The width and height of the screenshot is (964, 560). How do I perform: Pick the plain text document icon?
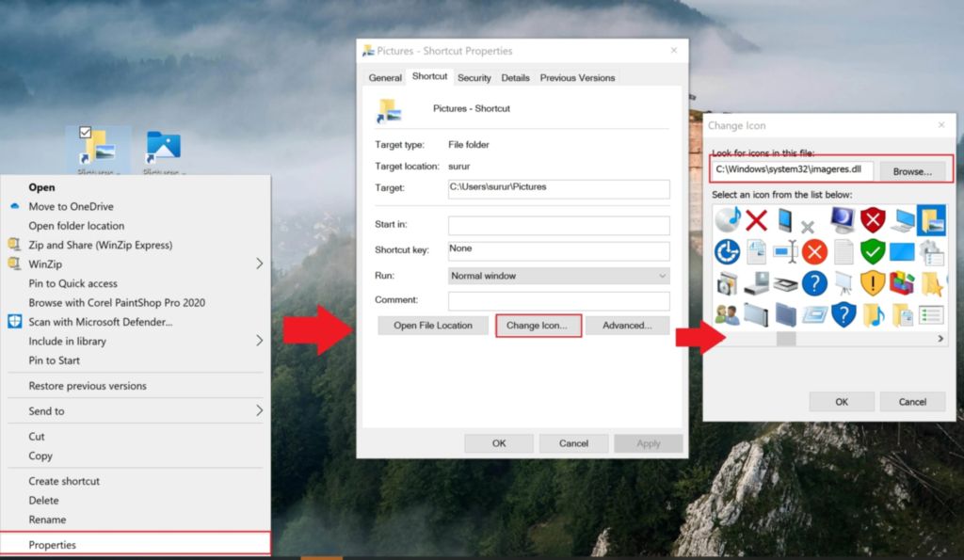point(843,252)
